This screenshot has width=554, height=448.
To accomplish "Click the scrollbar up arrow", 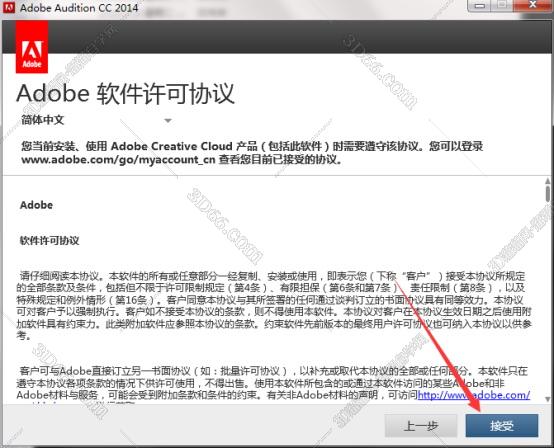I will tap(548, 181).
